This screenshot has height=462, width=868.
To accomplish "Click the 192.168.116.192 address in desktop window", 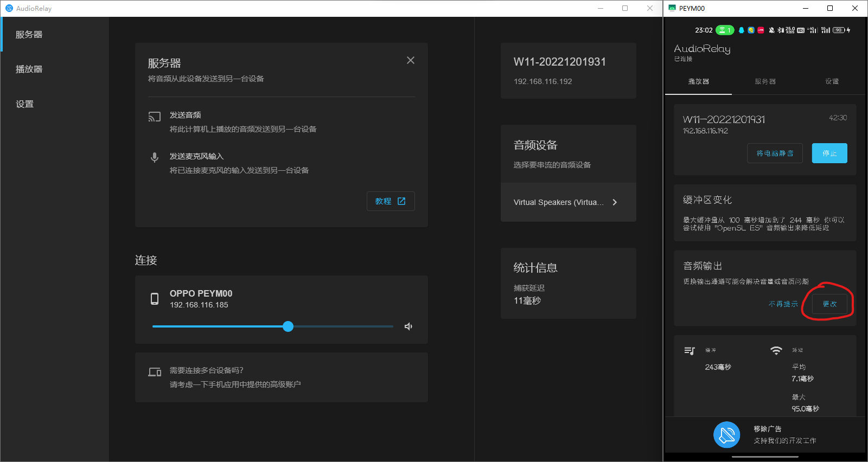I will [543, 81].
